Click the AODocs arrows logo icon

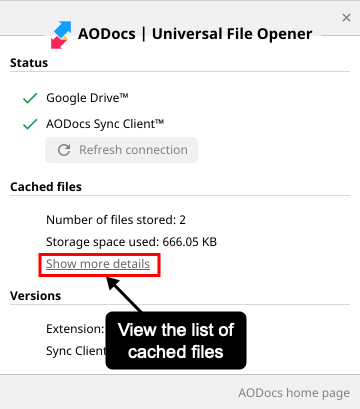(x=61, y=35)
